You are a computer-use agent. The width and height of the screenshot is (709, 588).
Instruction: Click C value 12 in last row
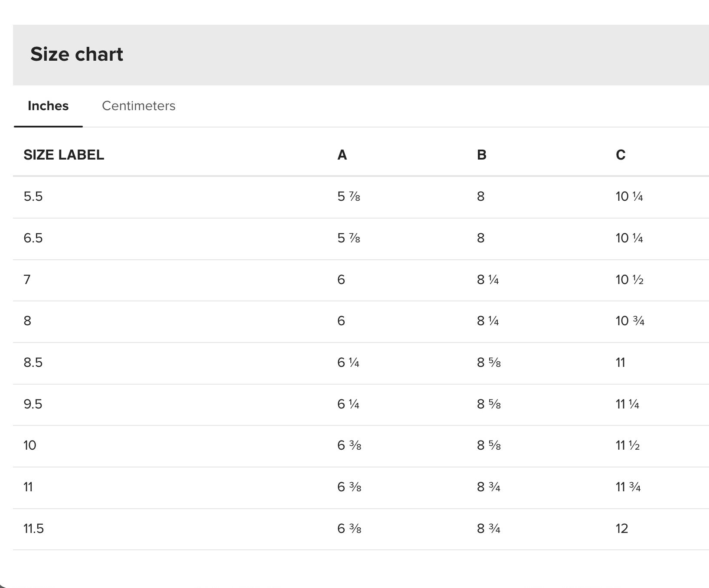621,529
